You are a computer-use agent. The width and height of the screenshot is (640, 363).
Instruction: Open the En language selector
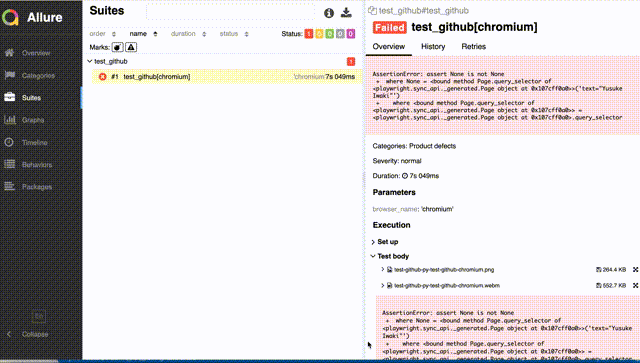tap(39, 316)
